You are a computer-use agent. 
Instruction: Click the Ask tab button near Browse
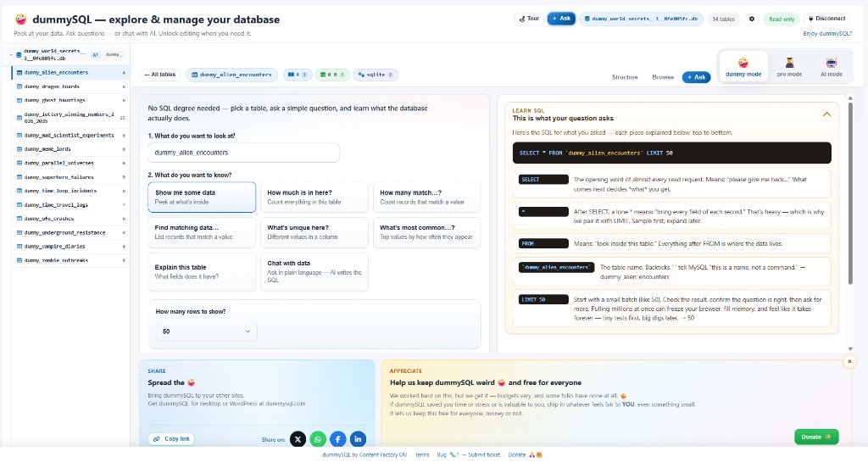(x=696, y=77)
